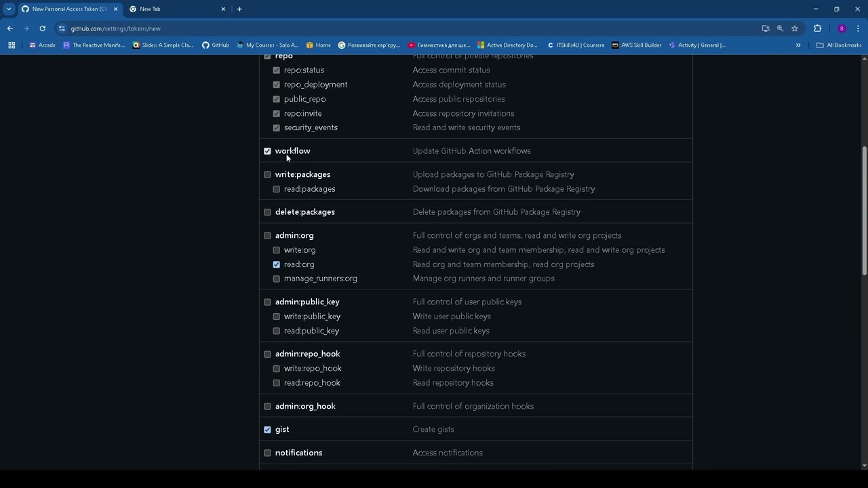Open the Гимнастика для ше... YouTube bookmark

(439, 45)
